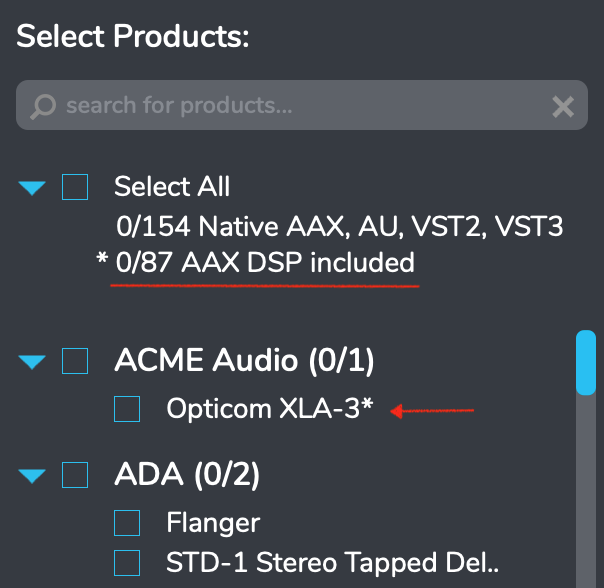Collapse the Select All disclosure triangle
Image resolution: width=604 pixels, height=588 pixels.
(x=32, y=188)
